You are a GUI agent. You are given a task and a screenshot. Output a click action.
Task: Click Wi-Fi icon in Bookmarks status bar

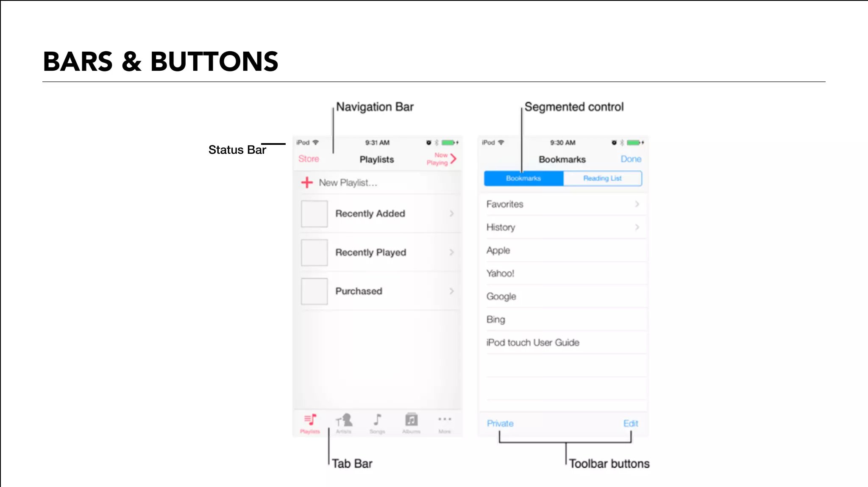click(x=501, y=142)
